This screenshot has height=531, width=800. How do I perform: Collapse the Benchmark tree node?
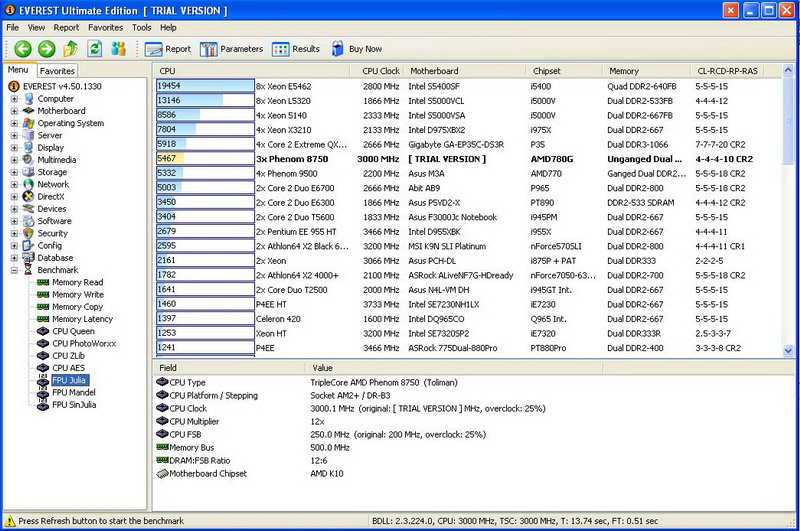14,270
